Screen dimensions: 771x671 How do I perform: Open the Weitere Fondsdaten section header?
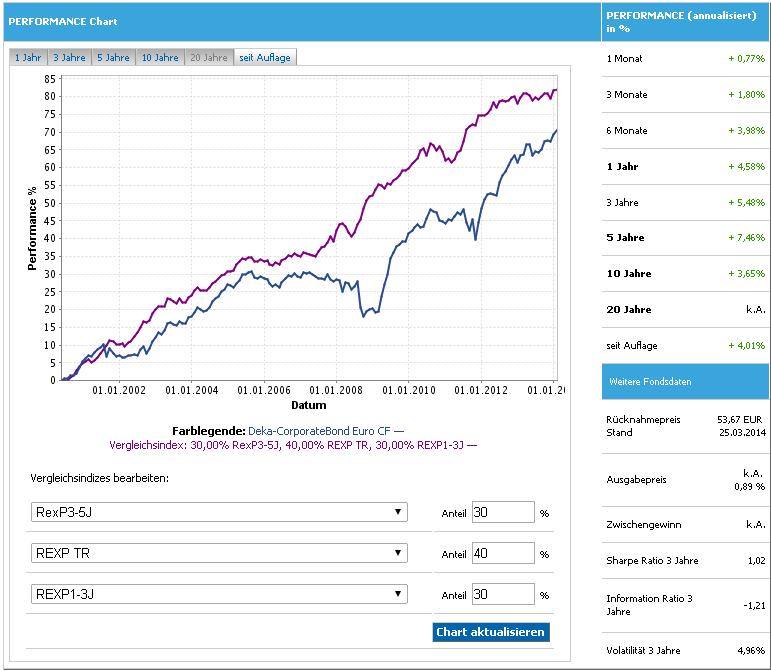685,381
